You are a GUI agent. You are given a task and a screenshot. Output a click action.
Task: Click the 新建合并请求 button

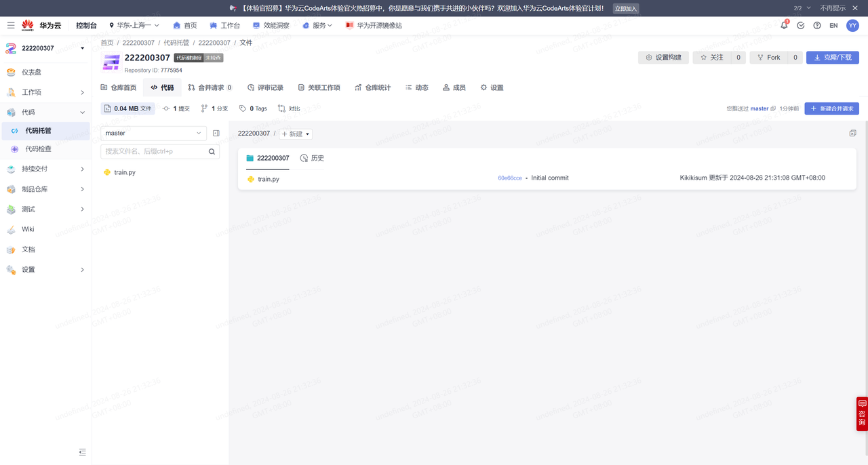point(831,108)
